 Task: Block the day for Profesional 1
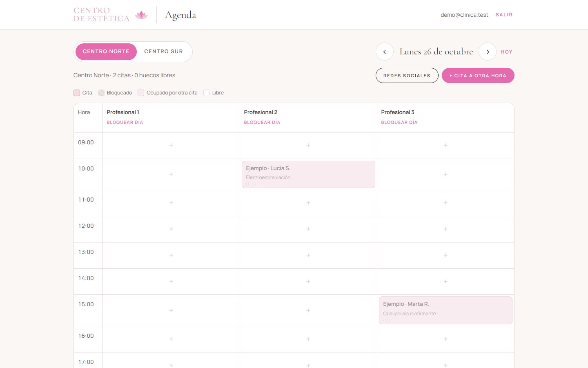pyautogui.click(x=125, y=122)
